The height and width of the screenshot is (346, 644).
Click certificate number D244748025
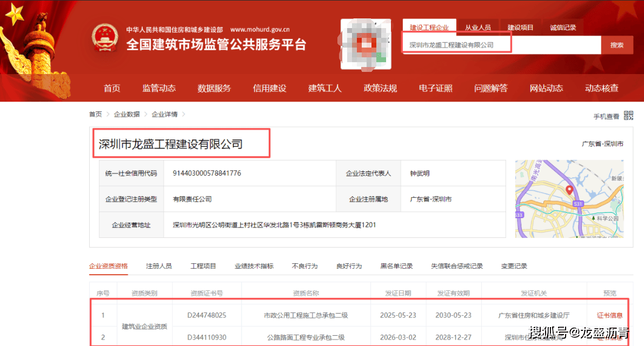pos(207,315)
